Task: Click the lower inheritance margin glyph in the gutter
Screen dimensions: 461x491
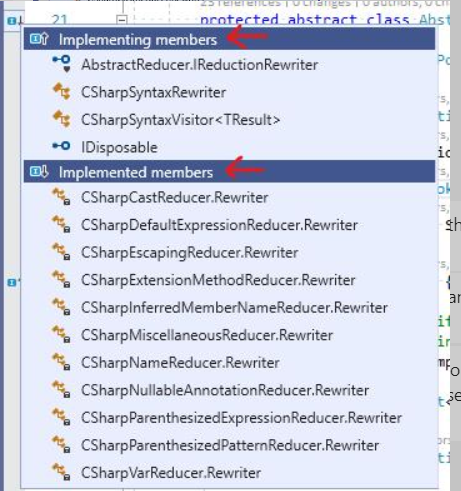Action: click(x=13, y=283)
